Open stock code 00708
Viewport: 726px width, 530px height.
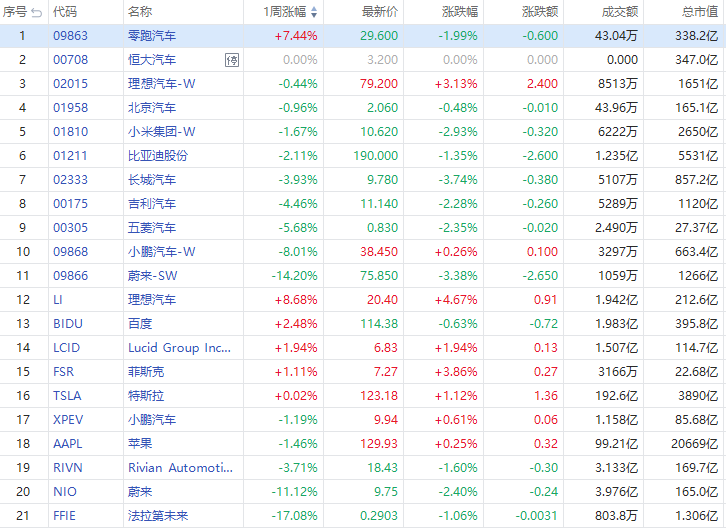(x=70, y=60)
